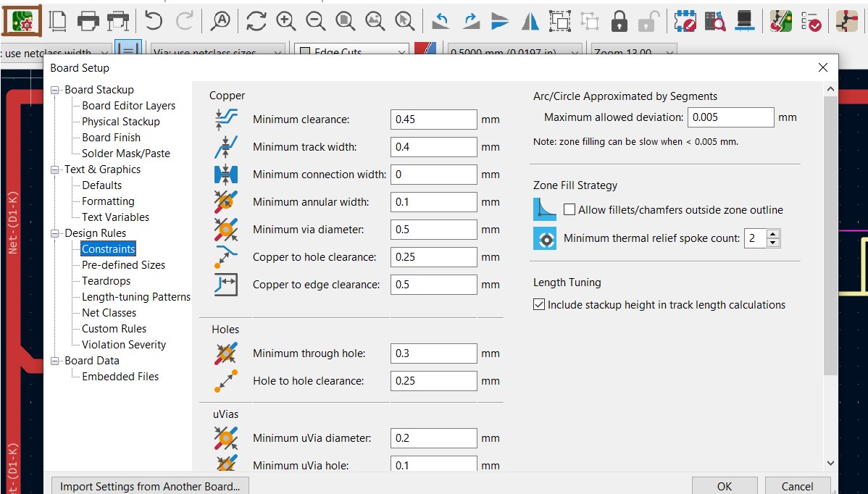Screen dimensions: 868x494
Task: Enable Allow fillets/chamfers outside zone outline
Action: click(569, 209)
